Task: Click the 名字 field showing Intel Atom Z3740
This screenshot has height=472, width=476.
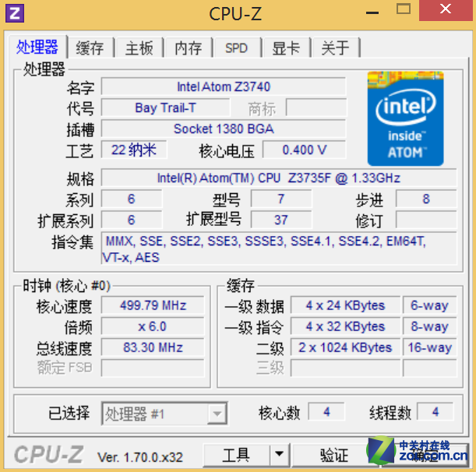Action: (x=224, y=86)
